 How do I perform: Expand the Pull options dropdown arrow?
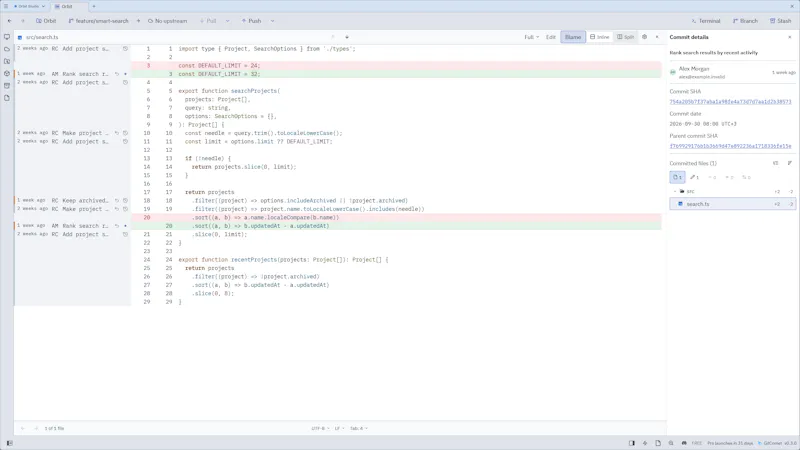tap(228, 21)
